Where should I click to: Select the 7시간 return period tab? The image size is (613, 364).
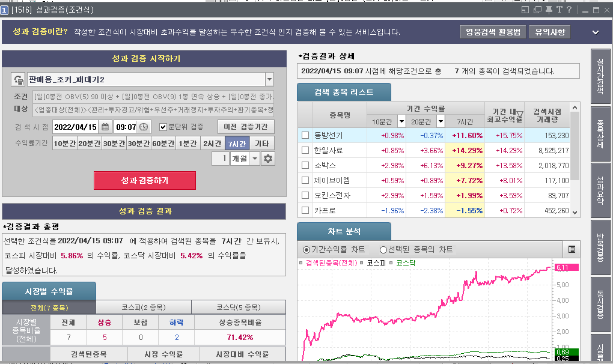coord(237,144)
